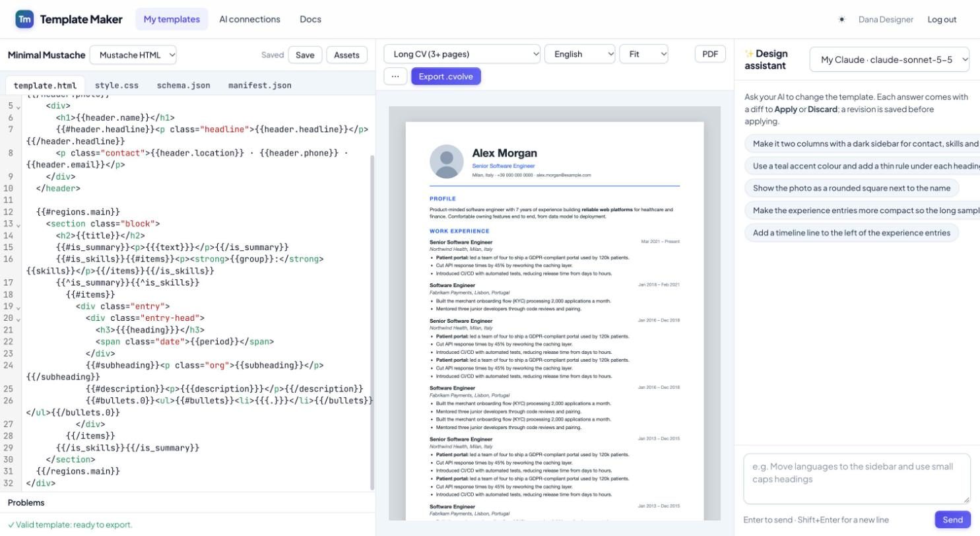Pick the two columns dark sidebar suggestion
The height and width of the screenshot is (536, 980).
tap(863, 144)
